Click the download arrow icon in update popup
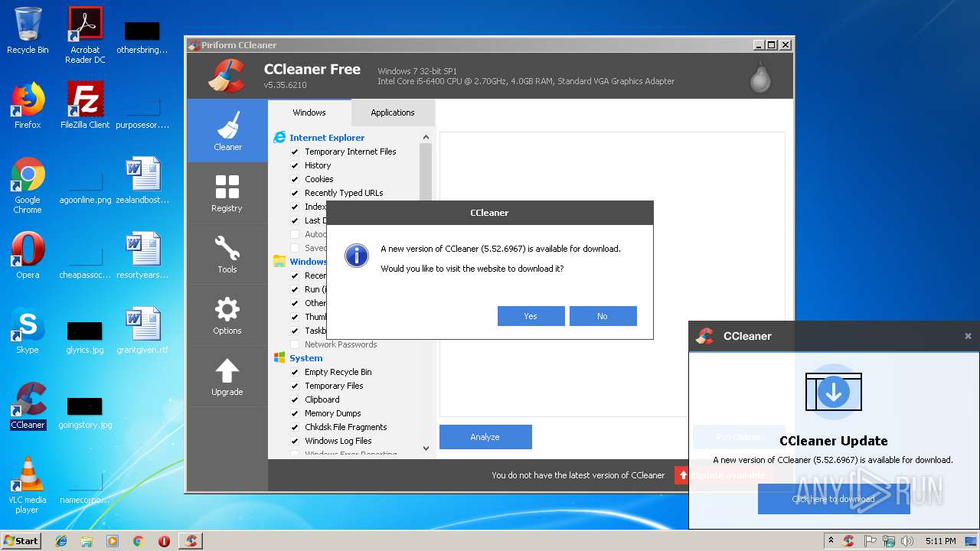This screenshot has width=980, height=551. (834, 393)
